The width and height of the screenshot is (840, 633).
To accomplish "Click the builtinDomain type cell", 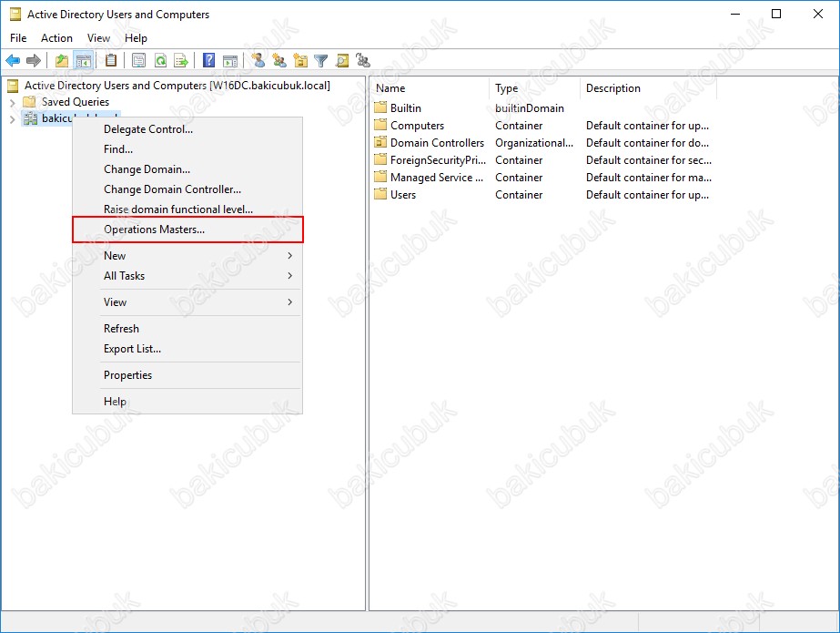I will coord(530,107).
